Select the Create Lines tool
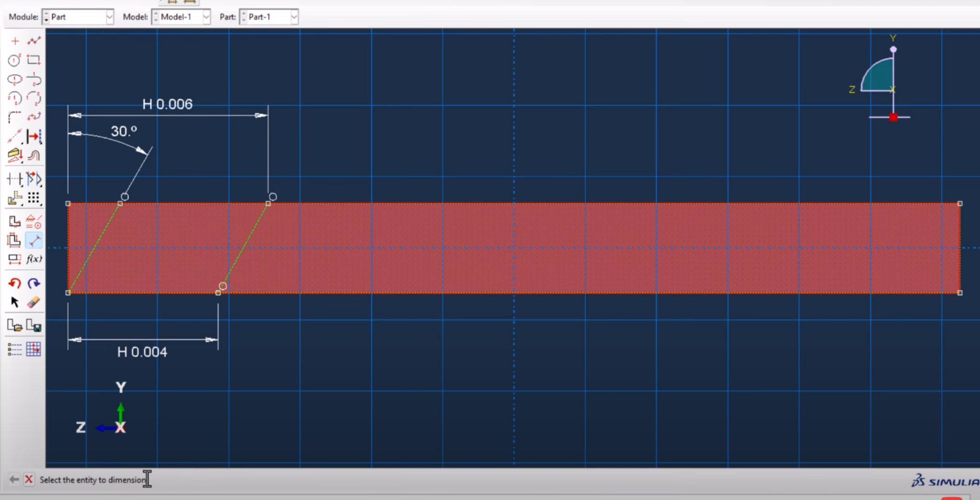 coord(34,41)
